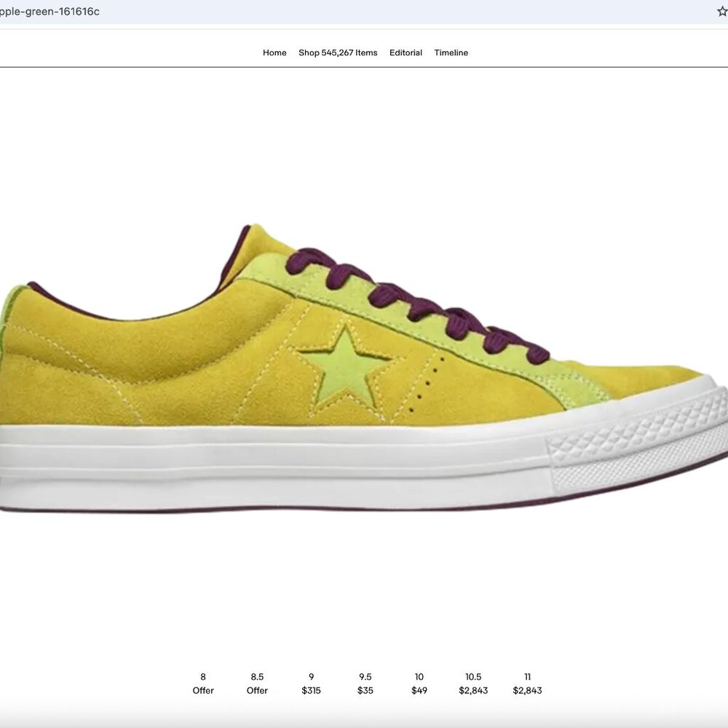Image resolution: width=728 pixels, height=728 pixels.
Task: Choose size 10 priced at $49
Action: (419, 684)
